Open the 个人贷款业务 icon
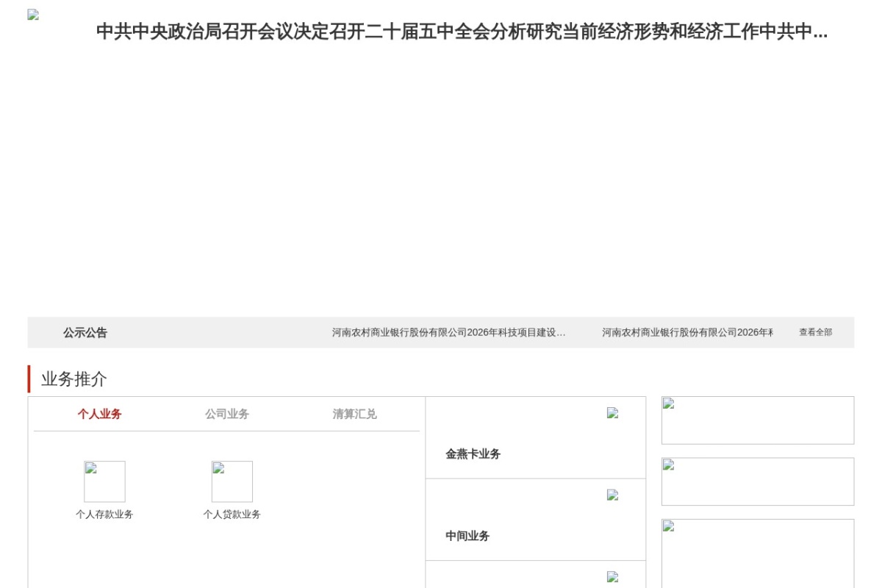This screenshot has width=882, height=588. click(232, 481)
